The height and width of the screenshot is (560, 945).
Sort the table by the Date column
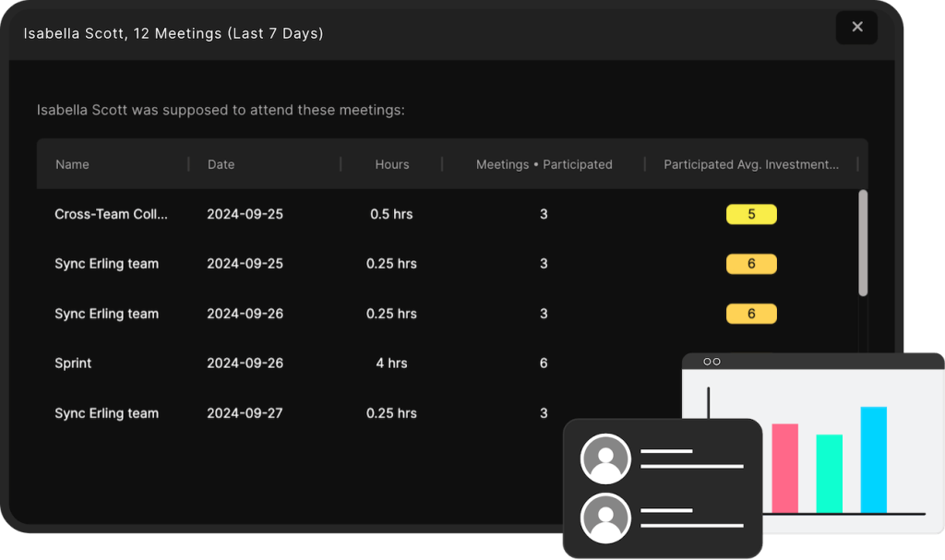(x=221, y=164)
